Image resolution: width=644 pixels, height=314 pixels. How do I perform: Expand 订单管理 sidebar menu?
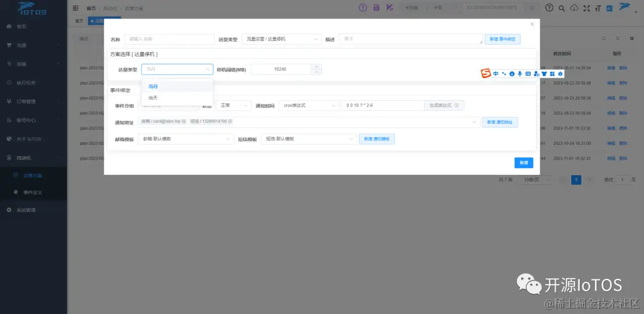point(33,102)
